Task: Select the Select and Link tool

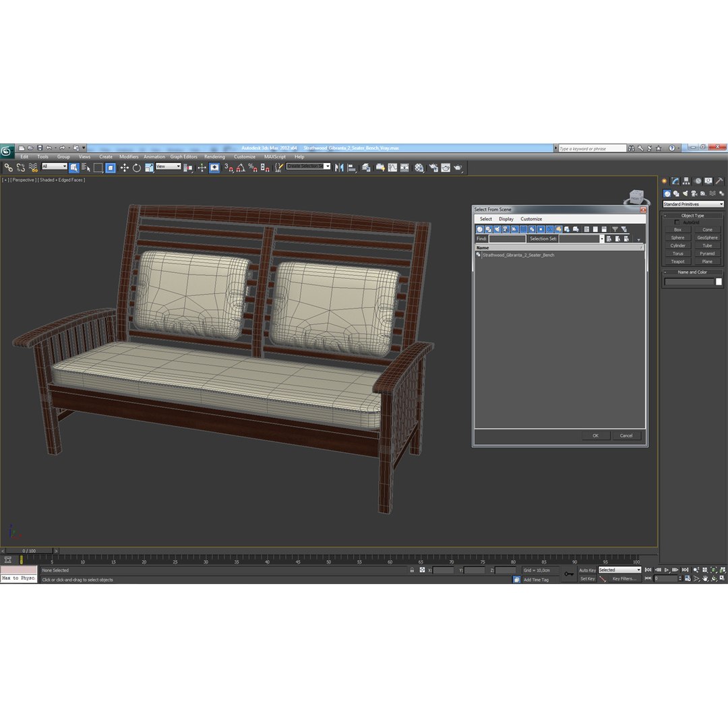Action: 8,168
